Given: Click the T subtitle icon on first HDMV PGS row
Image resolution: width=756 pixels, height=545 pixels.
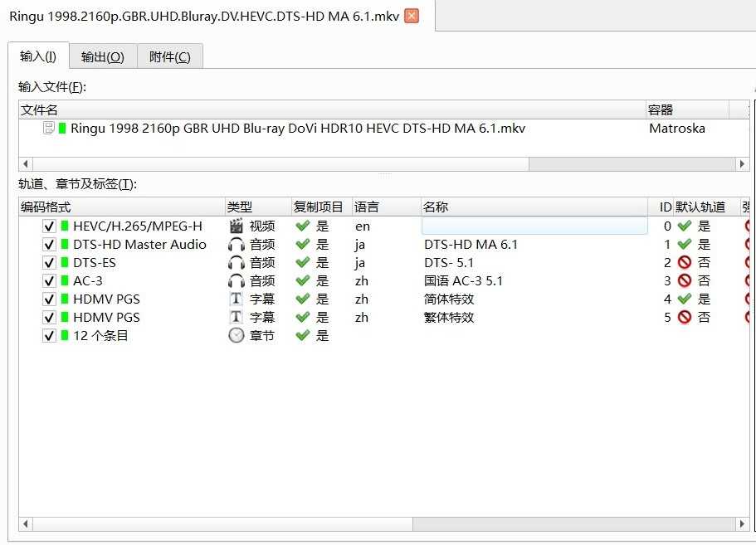Looking at the screenshot, I should coord(237,299).
